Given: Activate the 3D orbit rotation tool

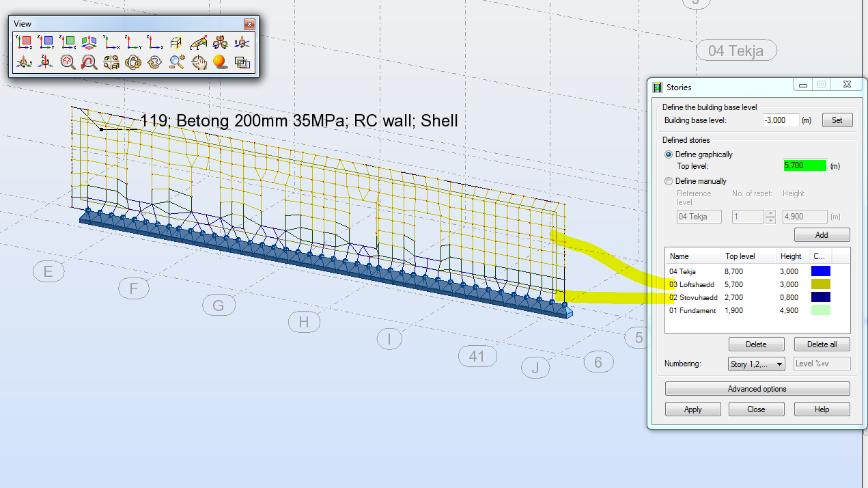Looking at the screenshot, I should (132, 62).
